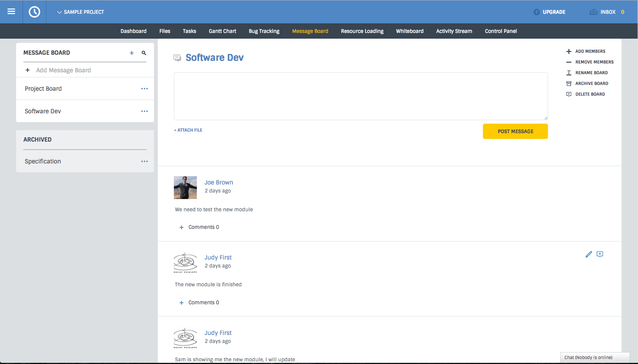Click the Remove Members minus icon
Viewport: 638px width, 364px height.
tap(569, 62)
